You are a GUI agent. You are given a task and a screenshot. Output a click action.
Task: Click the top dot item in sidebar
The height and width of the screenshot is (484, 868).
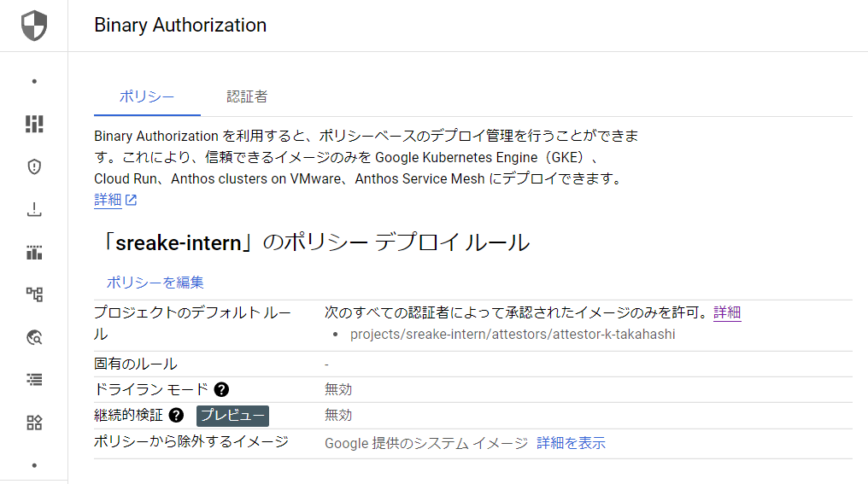point(34,82)
